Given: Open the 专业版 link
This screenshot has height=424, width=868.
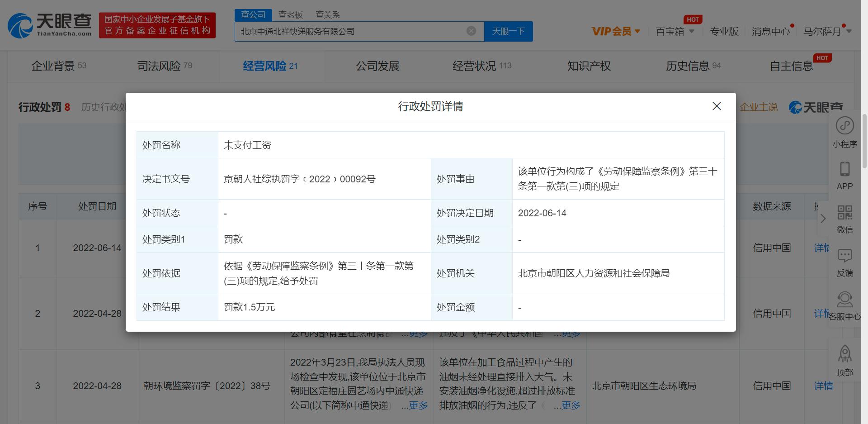Looking at the screenshot, I should pos(724,31).
